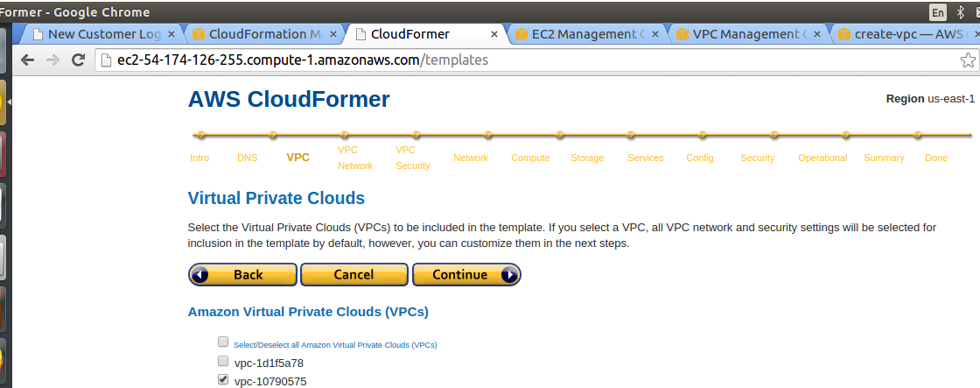Screen dimensions: 980x388
Task: Reload the page with the refresh icon
Action: [78, 60]
